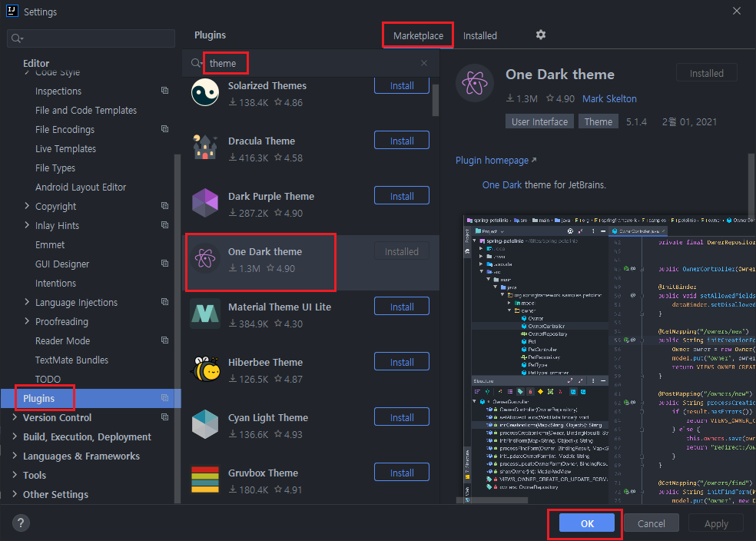Click the project-level icon beside GUI Designer

click(165, 264)
